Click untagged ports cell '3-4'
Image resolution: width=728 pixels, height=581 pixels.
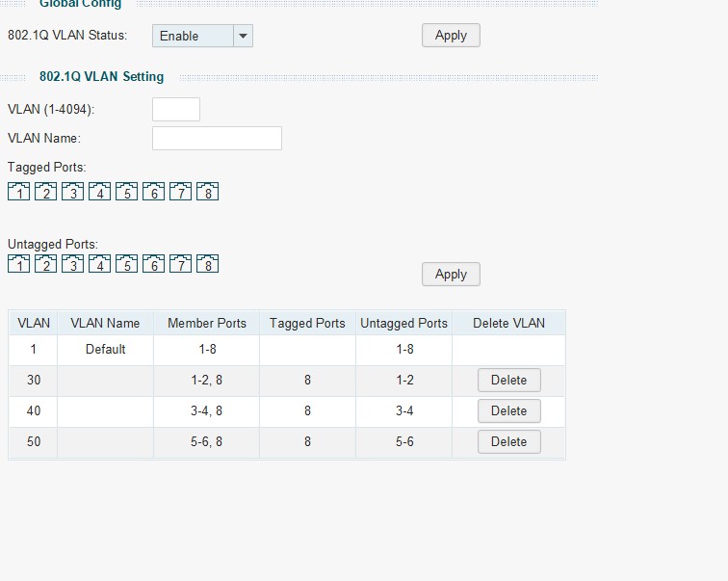[x=403, y=410]
